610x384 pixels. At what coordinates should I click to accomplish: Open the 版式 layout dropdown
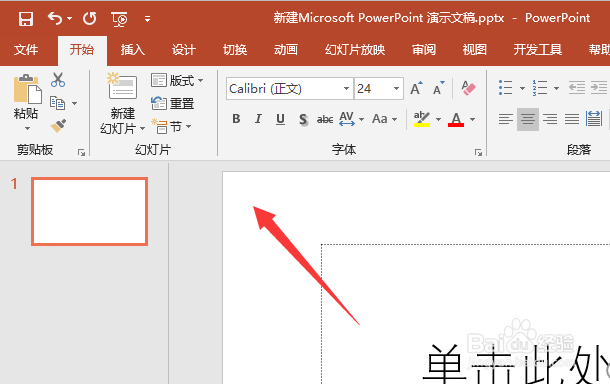177,81
